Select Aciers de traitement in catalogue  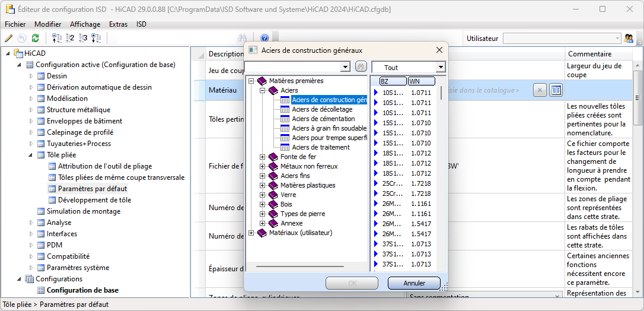coord(321,147)
